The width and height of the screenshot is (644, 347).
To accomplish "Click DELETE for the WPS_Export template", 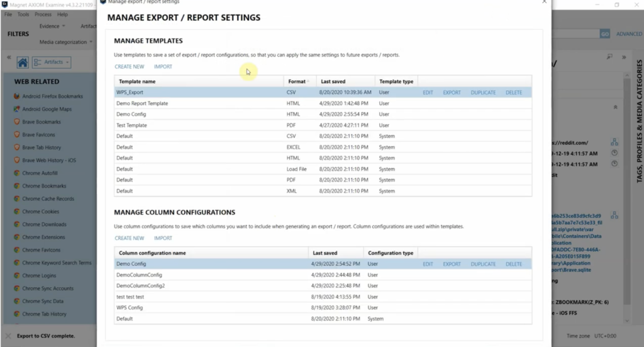I will (x=514, y=93).
